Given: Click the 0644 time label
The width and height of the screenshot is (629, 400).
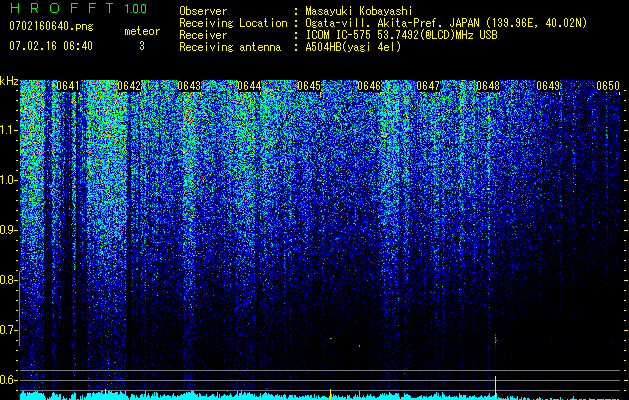Looking at the screenshot, I should point(249,86).
